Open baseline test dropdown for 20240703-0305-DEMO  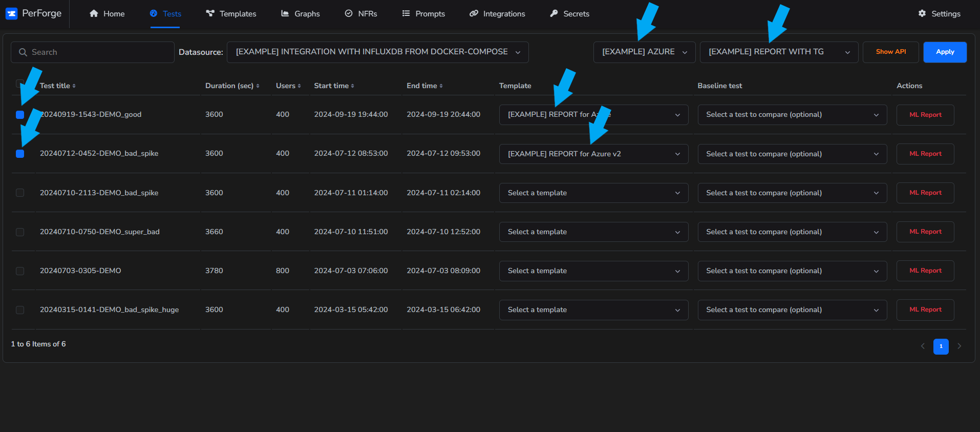(792, 271)
